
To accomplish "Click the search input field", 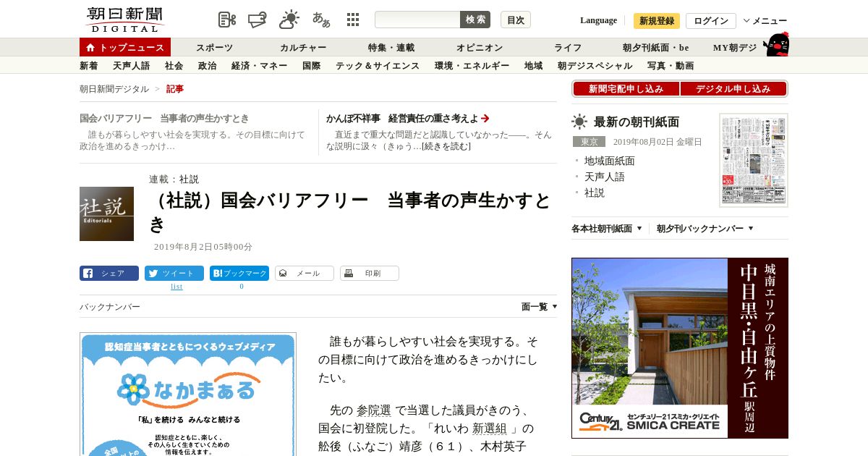I will click(x=417, y=20).
